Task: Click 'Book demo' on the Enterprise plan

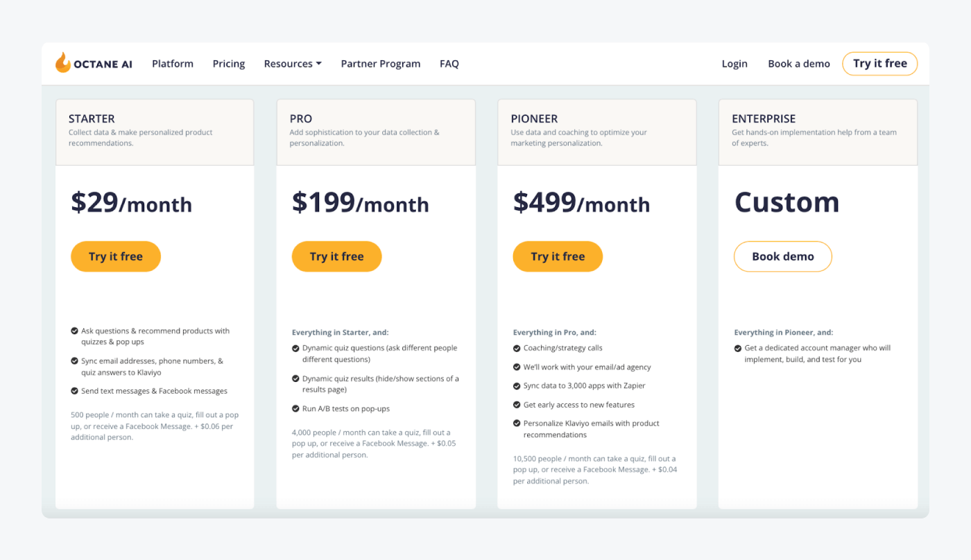Action: click(x=782, y=256)
